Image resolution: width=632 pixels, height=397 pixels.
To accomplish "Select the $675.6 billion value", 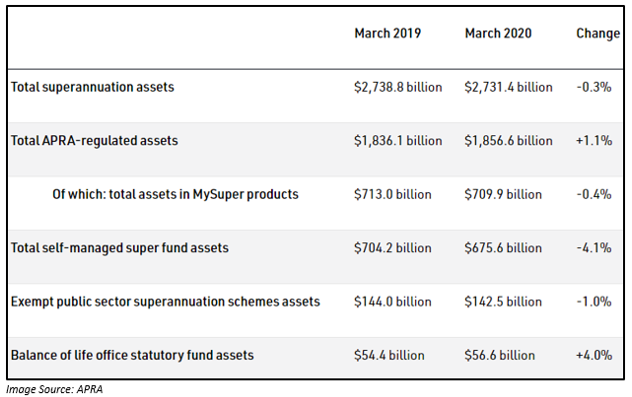I will click(503, 248).
